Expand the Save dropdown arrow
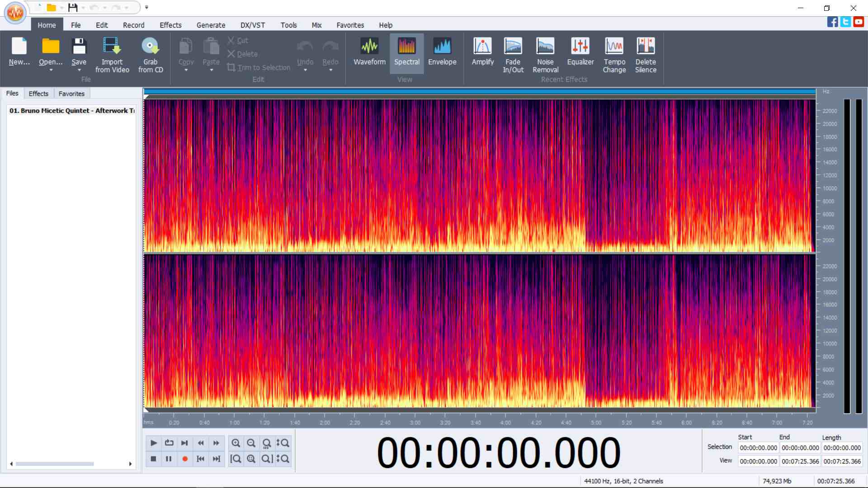Image resolution: width=868 pixels, height=488 pixels. pyautogui.click(x=79, y=70)
